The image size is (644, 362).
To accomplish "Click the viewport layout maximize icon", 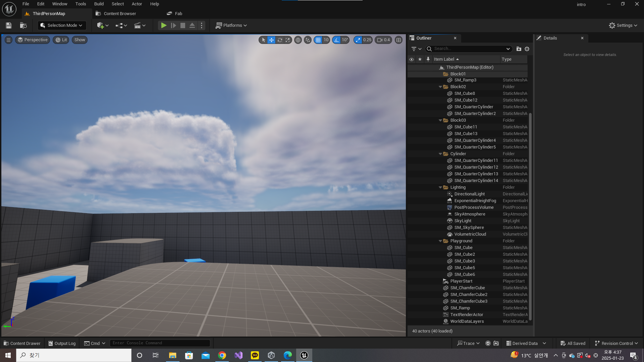I will [398, 40].
